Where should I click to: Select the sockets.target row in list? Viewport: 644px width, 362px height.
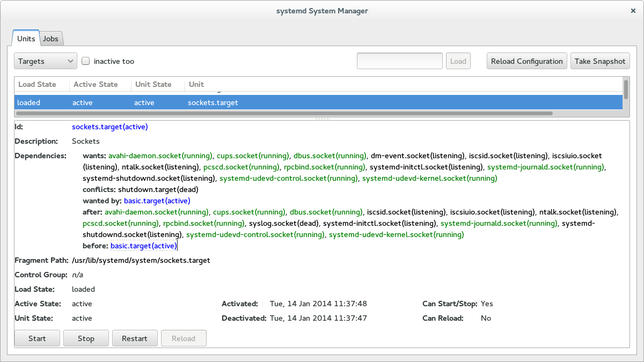pos(213,102)
